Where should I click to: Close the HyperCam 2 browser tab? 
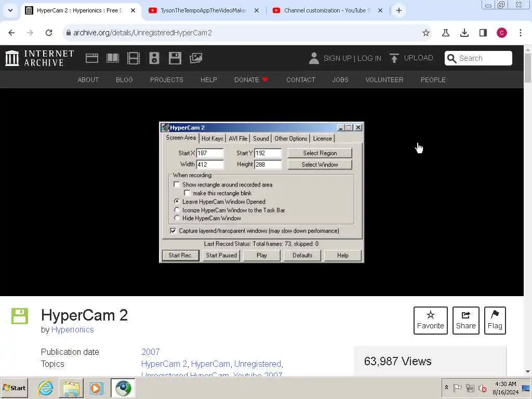coord(133,10)
